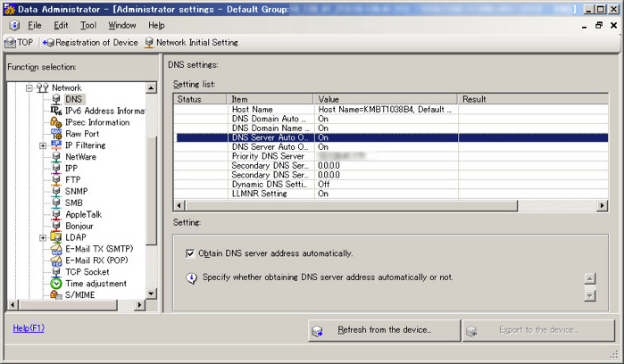Click function tree scroll down arrow

point(151,294)
